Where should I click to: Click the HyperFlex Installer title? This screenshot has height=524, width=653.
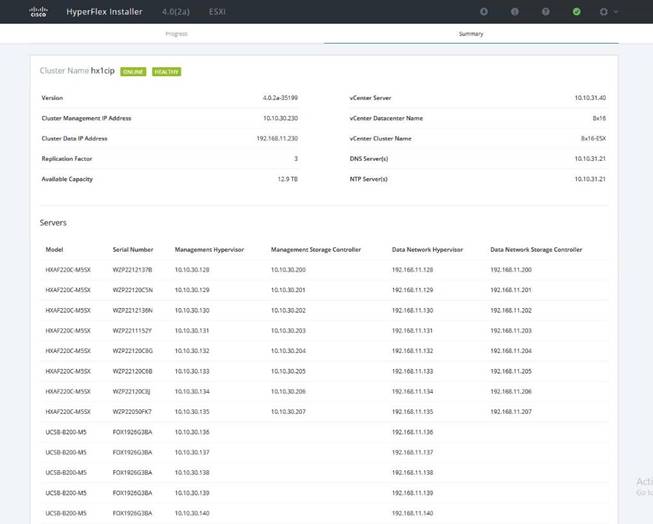point(104,12)
